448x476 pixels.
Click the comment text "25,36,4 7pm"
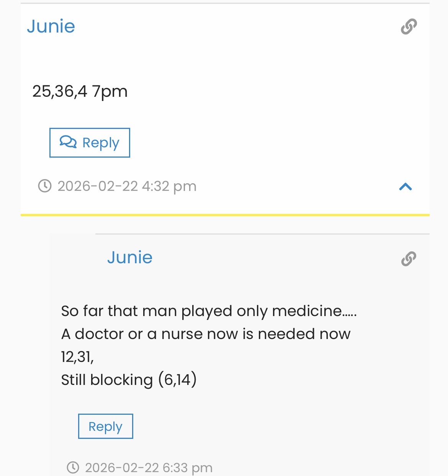(80, 91)
